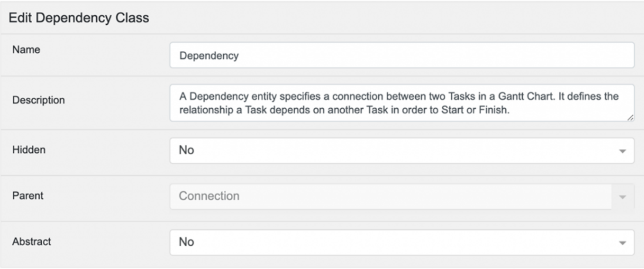Click the Hidden field label

click(29, 150)
